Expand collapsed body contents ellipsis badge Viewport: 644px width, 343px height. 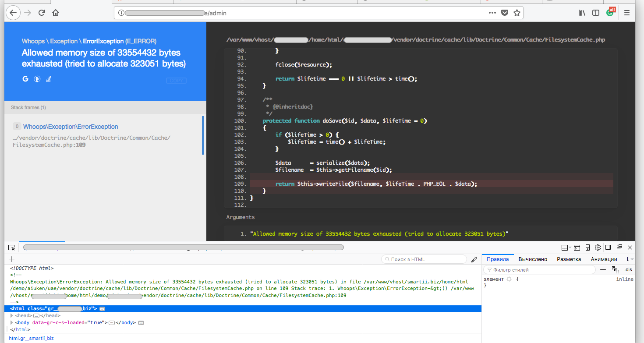tap(112, 323)
